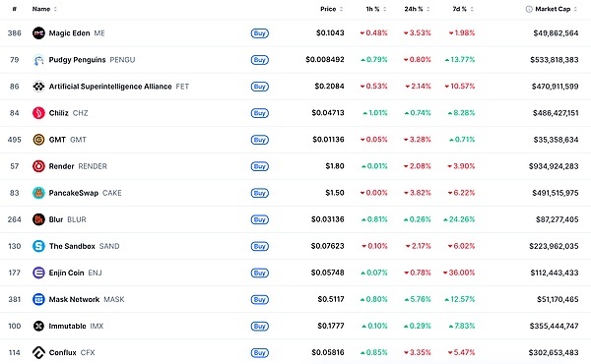
Task: Select Render market cap $934,924,283
Action: tap(554, 166)
